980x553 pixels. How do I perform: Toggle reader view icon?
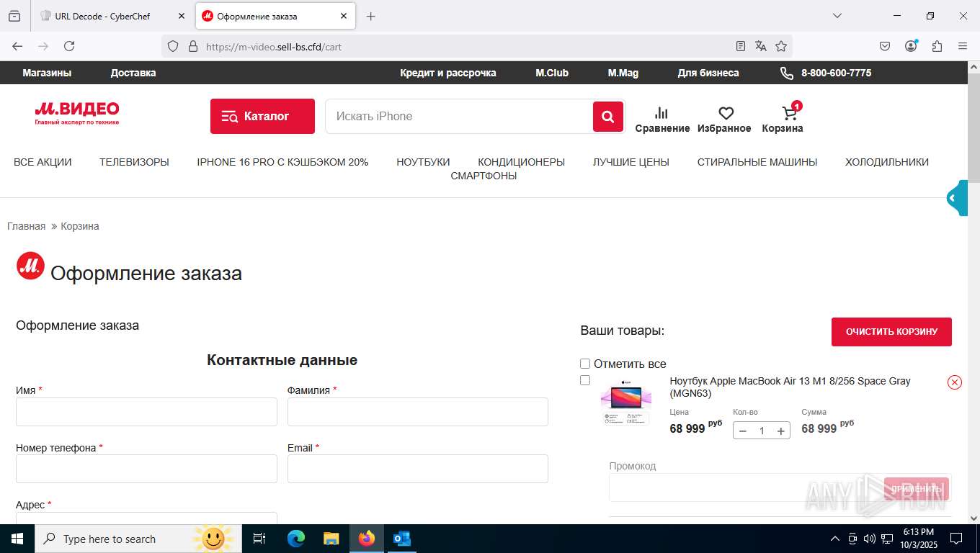[x=741, y=46]
